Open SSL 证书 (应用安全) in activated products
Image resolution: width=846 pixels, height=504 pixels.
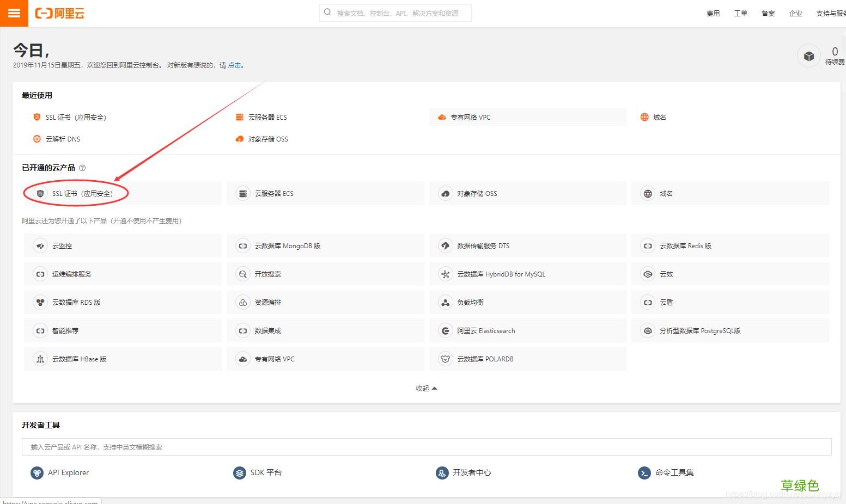click(123, 193)
